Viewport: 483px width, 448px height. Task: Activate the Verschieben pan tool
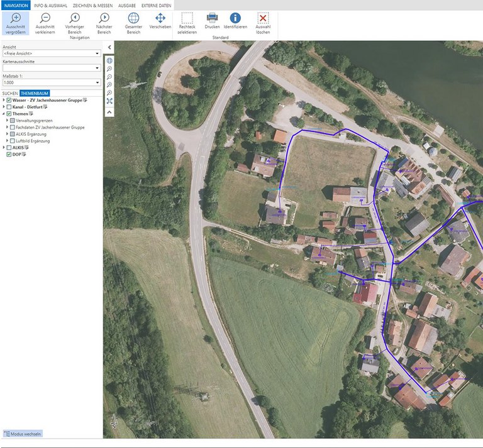(x=160, y=21)
